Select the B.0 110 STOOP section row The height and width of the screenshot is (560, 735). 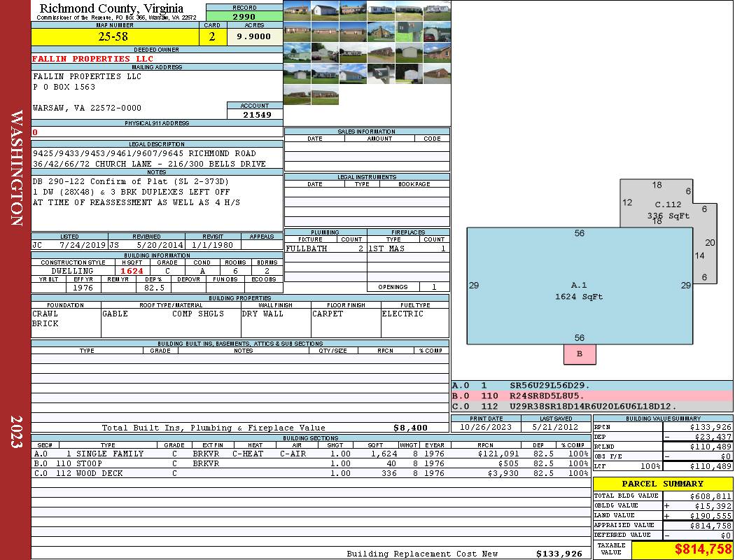pos(311,463)
